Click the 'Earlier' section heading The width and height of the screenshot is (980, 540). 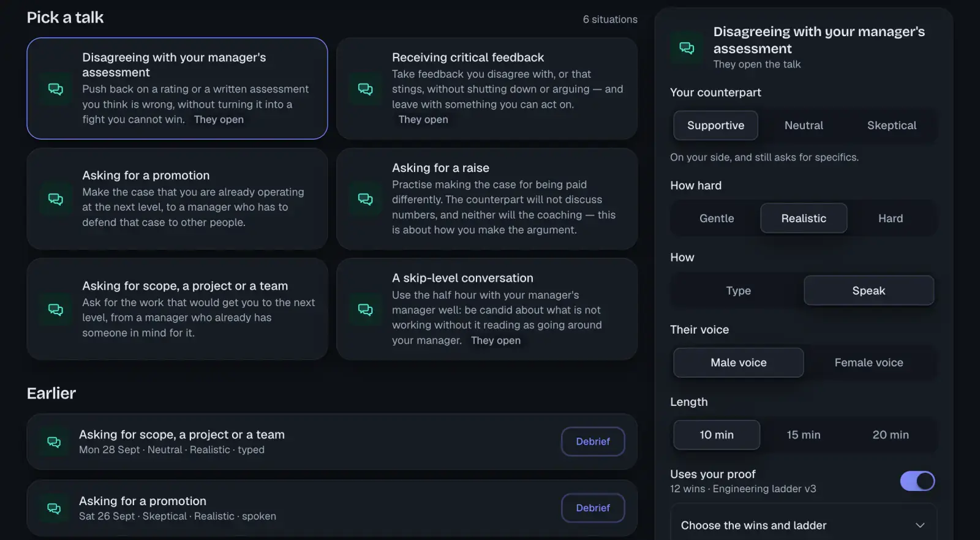click(51, 393)
